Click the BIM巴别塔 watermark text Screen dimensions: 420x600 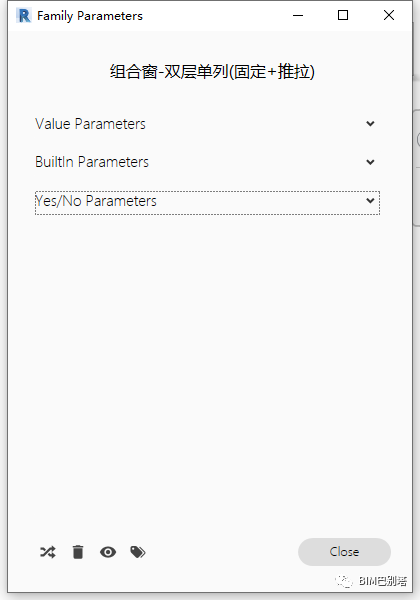point(383,581)
